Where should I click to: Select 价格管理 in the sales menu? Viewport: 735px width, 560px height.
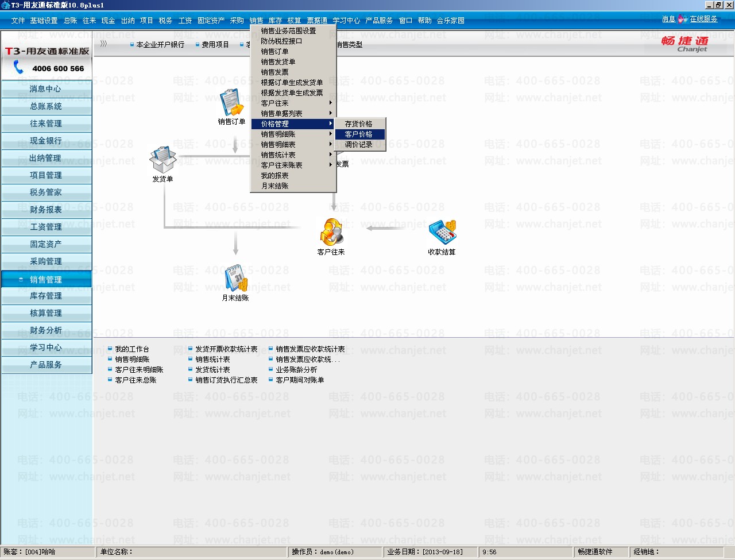pyautogui.click(x=293, y=124)
